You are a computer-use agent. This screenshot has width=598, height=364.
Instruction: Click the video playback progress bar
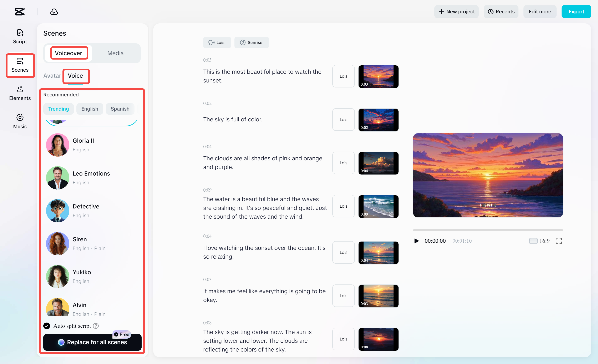pyautogui.click(x=488, y=230)
